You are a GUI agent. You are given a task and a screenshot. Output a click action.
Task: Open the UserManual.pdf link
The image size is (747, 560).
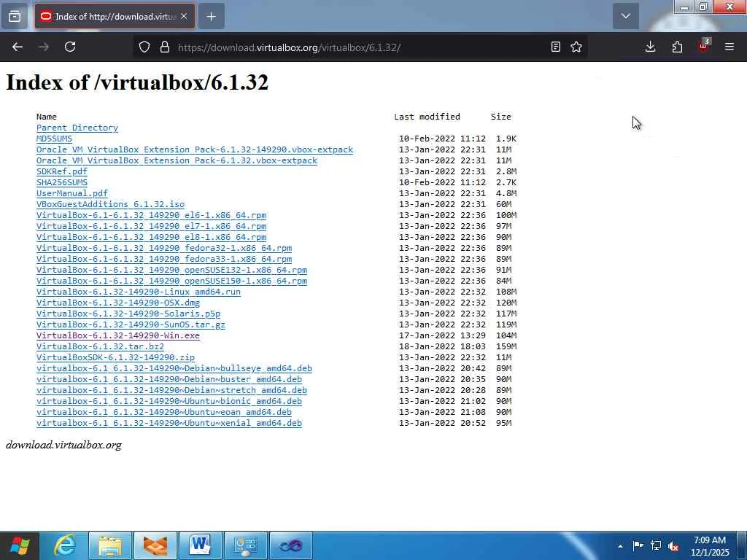(72, 193)
